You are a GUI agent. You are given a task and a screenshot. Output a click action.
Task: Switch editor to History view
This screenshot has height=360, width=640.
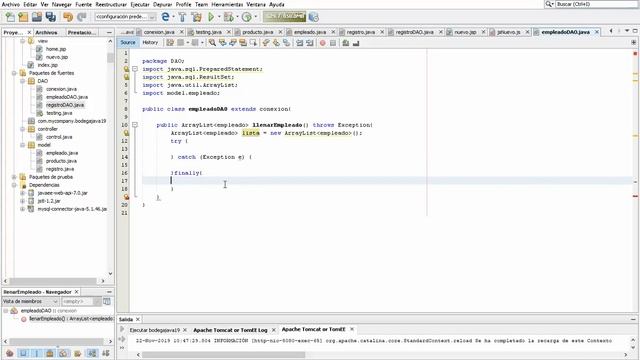pos(150,42)
